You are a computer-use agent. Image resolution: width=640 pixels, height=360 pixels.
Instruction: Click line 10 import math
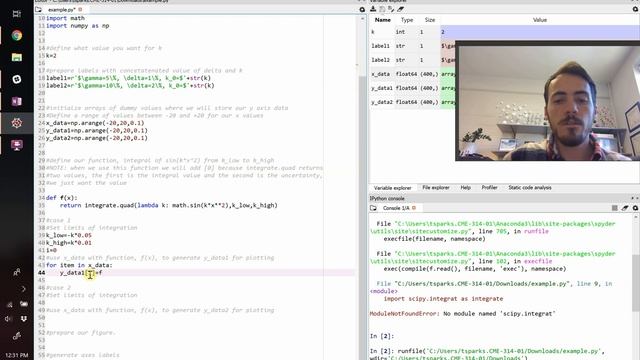tap(65, 18)
